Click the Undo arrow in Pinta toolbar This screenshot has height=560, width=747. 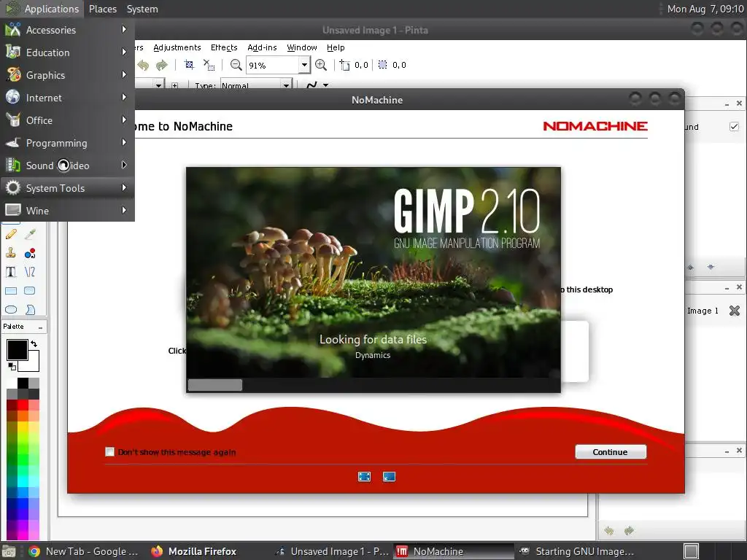pyautogui.click(x=143, y=65)
